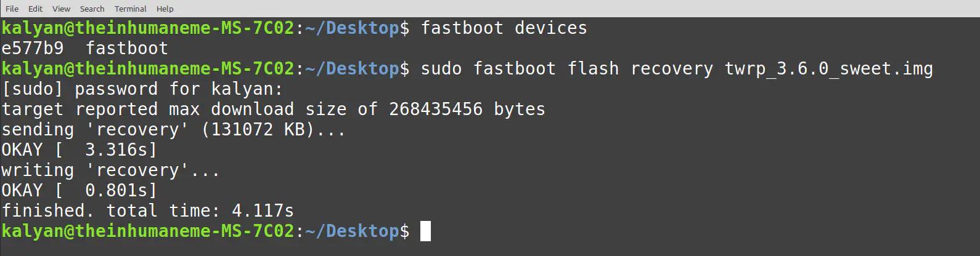Viewport: 980px width, 256px height.
Task: Click the number 268435456 in the output
Action: click(x=435, y=109)
